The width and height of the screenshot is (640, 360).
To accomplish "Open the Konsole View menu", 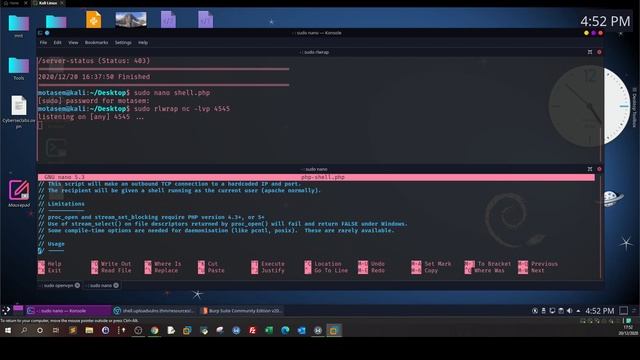I will point(73,42).
